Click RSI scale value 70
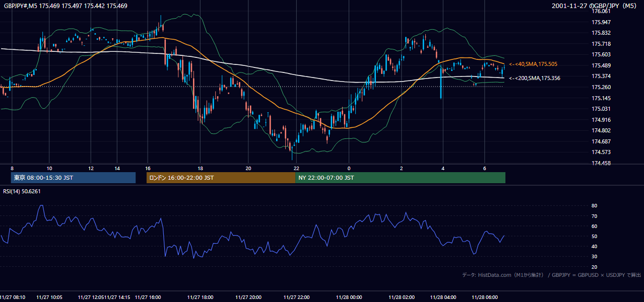This screenshot has height=302, width=644. [x=595, y=216]
